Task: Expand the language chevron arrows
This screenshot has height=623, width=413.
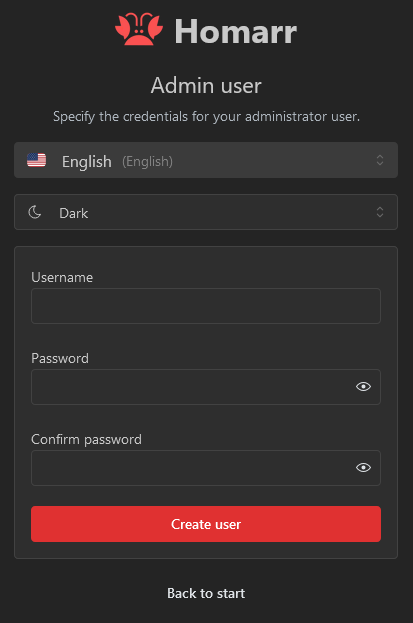Action: coord(380,160)
